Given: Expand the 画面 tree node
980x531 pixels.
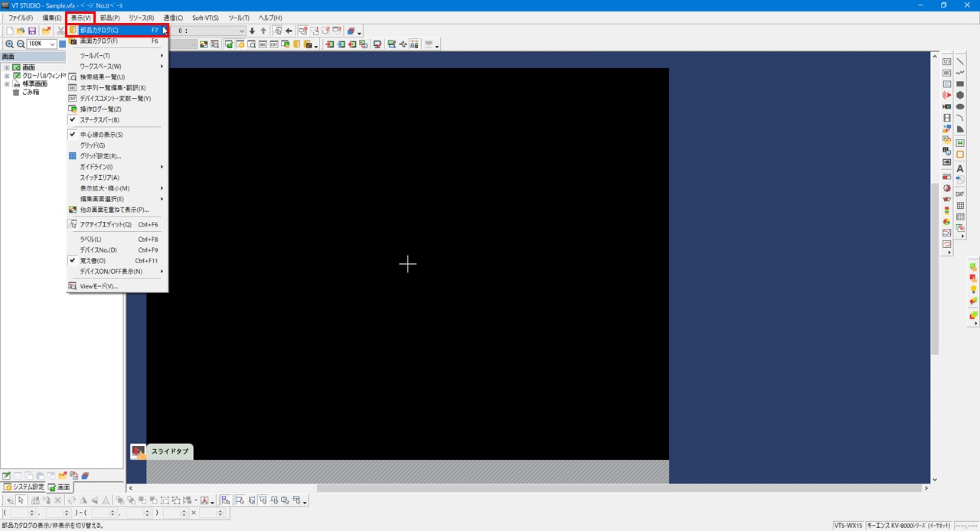Looking at the screenshot, I should click(7, 67).
